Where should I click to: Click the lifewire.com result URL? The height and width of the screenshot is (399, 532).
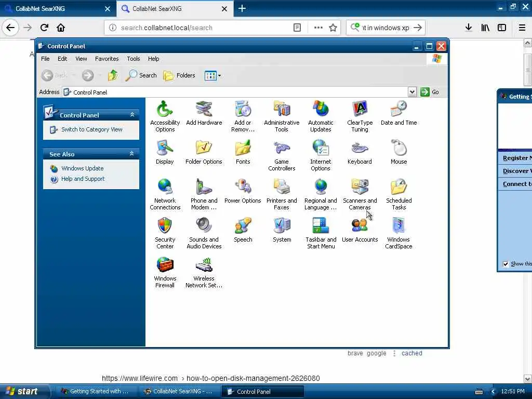pos(211,378)
